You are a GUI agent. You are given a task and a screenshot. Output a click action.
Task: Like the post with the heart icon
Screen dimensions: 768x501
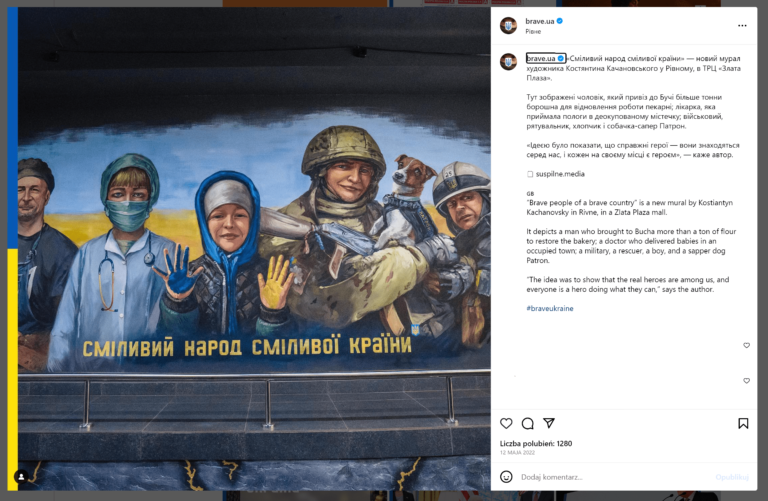[x=506, y=423]
